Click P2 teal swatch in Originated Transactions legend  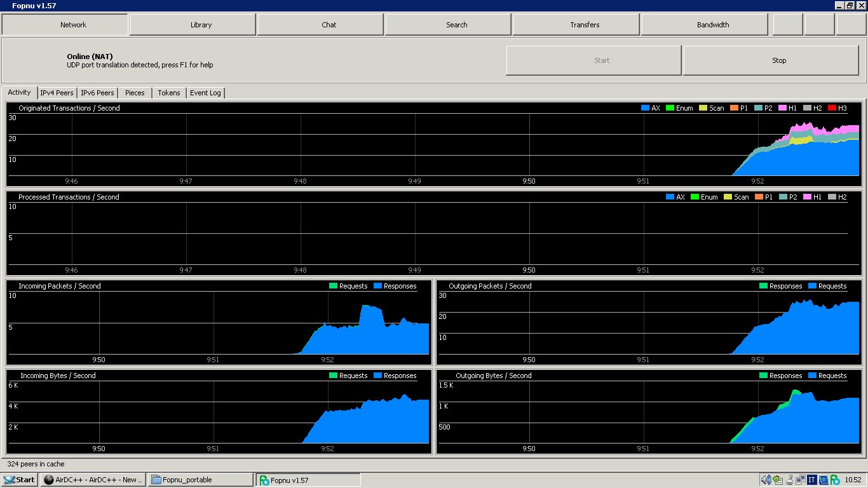coord(758,108)
